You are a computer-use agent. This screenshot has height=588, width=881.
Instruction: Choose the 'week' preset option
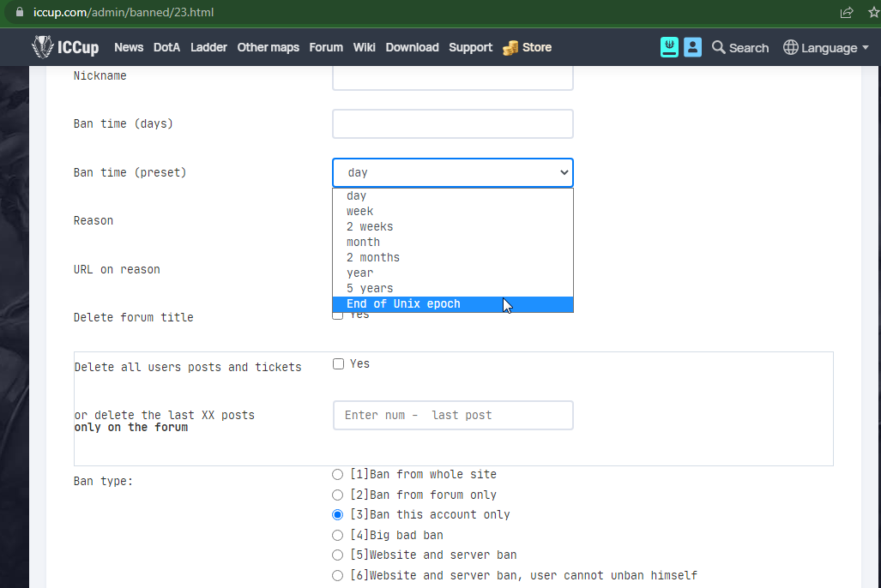tap(453, 211)
